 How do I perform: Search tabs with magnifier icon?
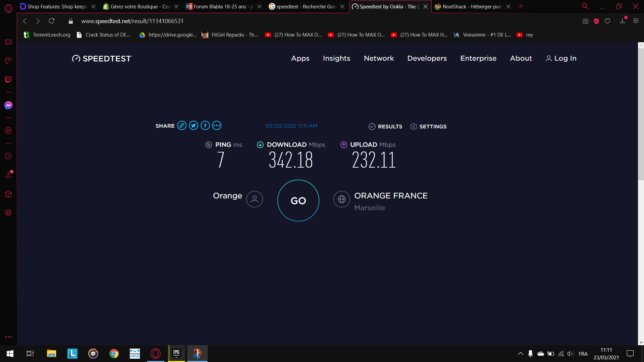[x=585, y=6]
